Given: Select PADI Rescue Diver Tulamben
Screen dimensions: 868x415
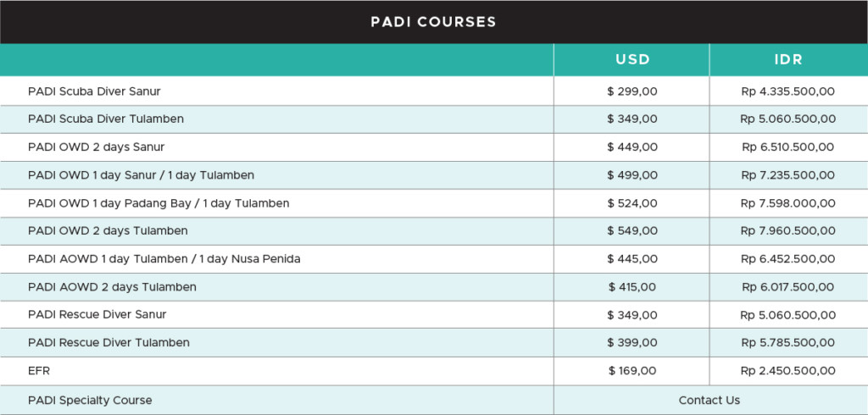Looking at the screenshot, I should coord(108,342).
